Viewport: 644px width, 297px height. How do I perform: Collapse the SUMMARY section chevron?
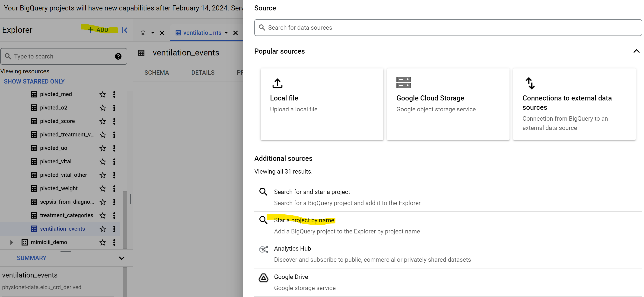click(121, 258)
